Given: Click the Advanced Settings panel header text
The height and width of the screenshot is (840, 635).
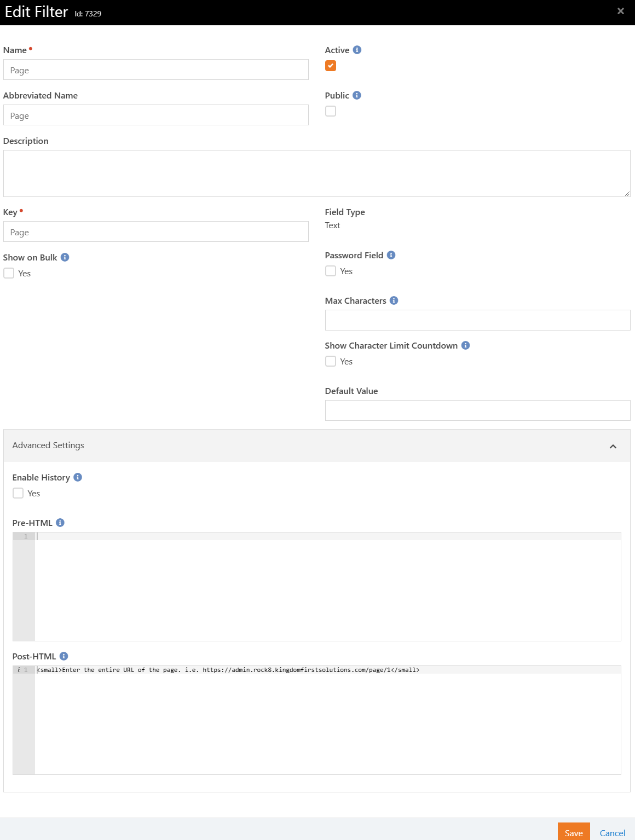Looking at the screenshot, I should coord(48,445).
